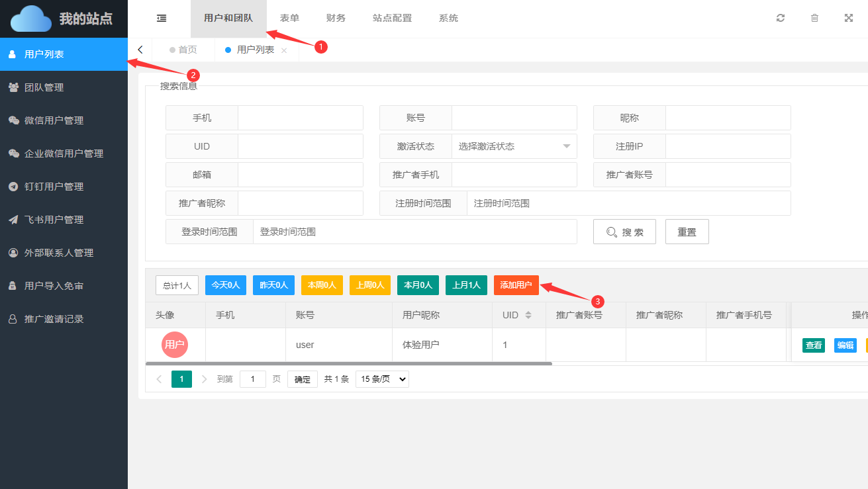Close the 用户列表 tab
This screenshot has height=489, width=868.
(x=284, y=50)
